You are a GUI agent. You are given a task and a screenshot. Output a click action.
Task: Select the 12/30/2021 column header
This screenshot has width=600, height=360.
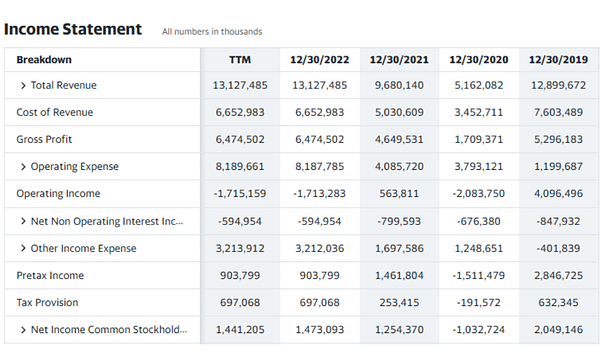pyautogui.click(x=399, y=60)
